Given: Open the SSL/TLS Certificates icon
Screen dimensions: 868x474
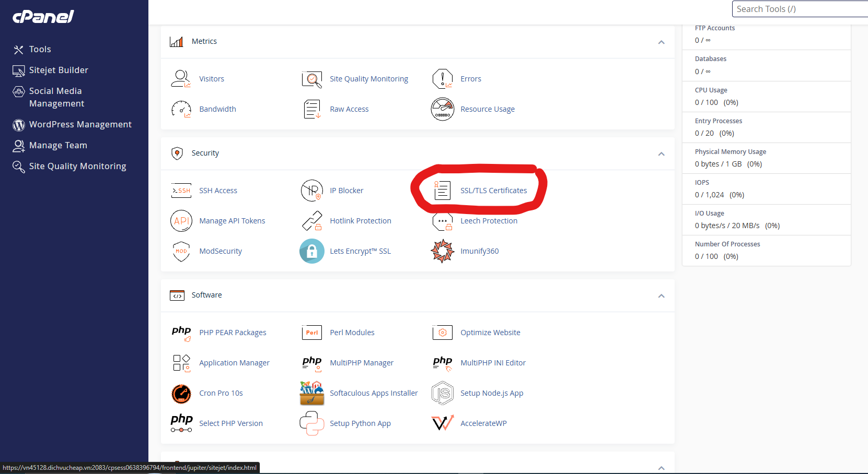Looking at the screenshot, I should coord(443,191).
